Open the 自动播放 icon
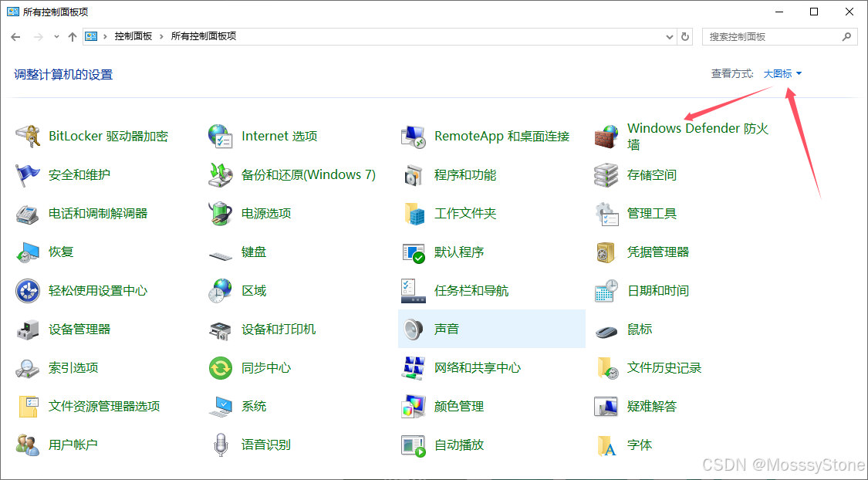This screenshot has width=868, height=480. click(x=413, y=445)
